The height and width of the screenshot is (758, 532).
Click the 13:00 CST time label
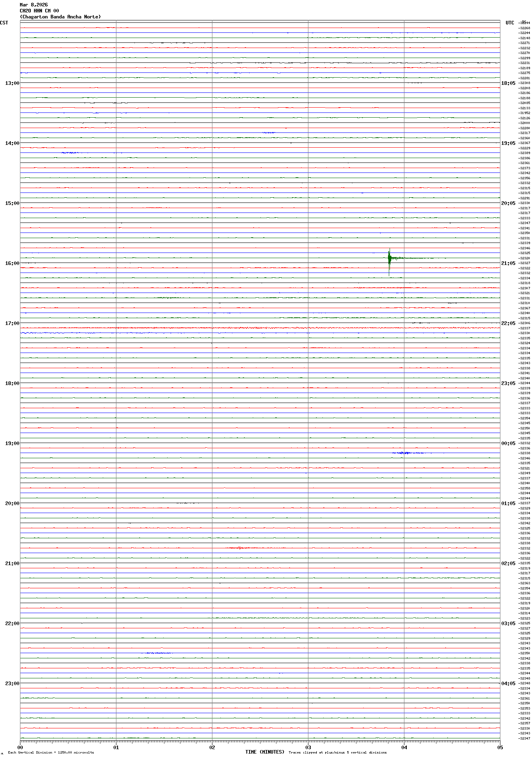coord(12,83)
